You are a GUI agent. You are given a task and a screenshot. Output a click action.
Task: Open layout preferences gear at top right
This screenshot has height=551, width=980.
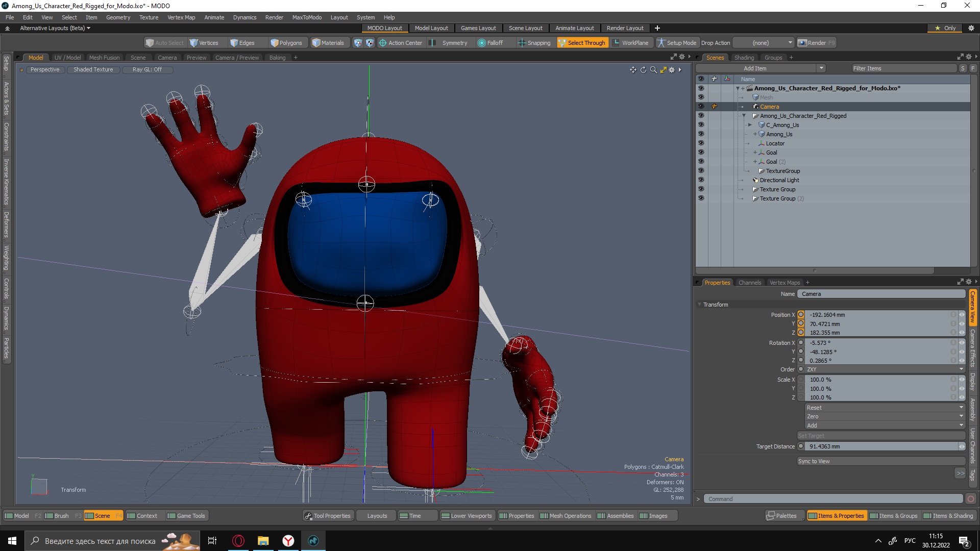click(x=971, y=28)
